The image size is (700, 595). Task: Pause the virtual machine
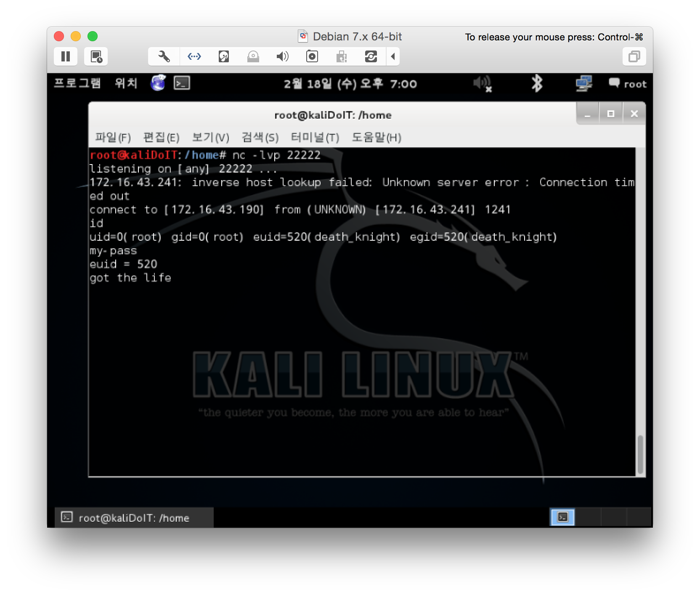click(66, 56)
